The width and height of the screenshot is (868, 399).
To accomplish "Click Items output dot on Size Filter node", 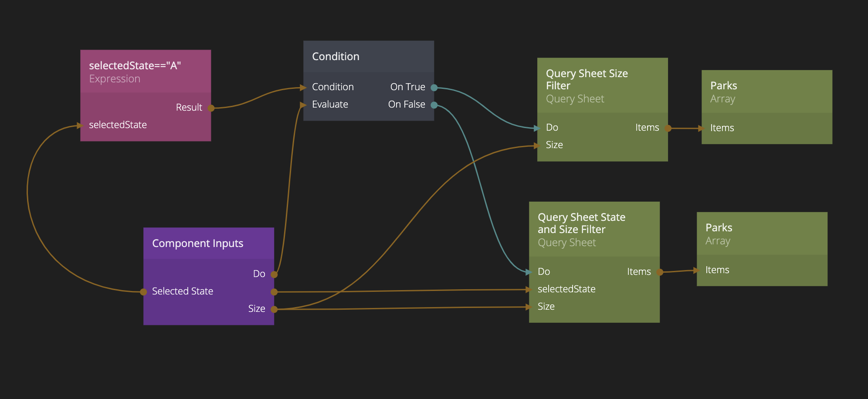I will (x=668, y=128).
